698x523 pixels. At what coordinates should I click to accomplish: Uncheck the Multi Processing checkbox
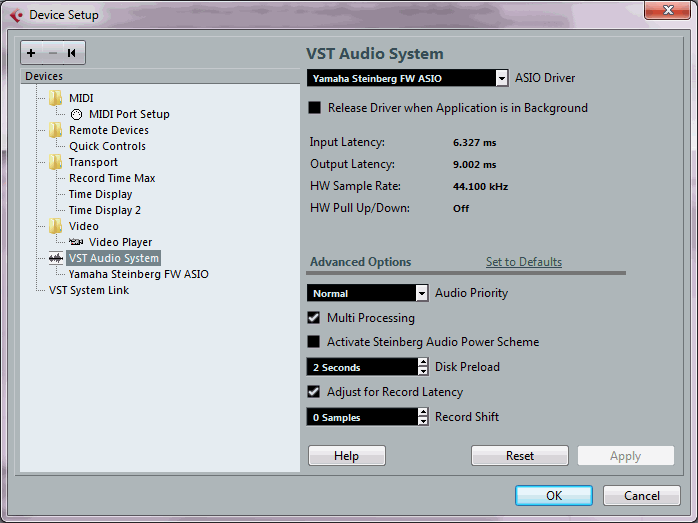pyautogui.click(x=315, y=318)
